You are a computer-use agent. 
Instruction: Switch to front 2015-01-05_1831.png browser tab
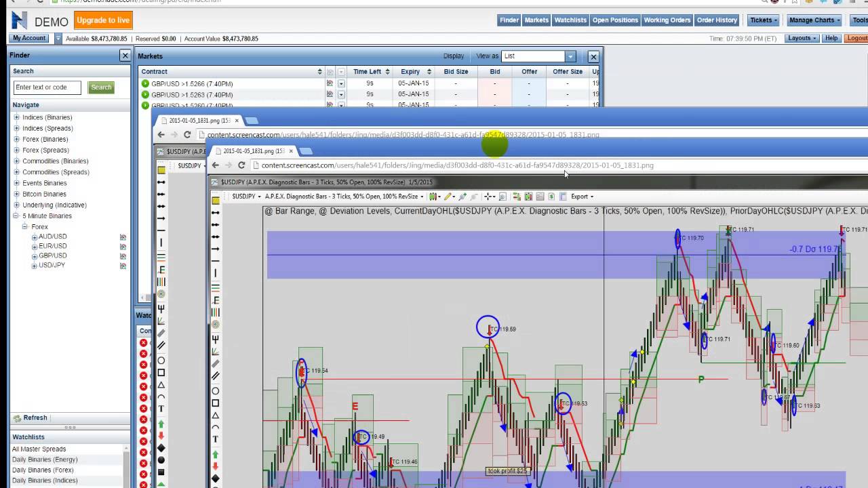click(254, 151)
